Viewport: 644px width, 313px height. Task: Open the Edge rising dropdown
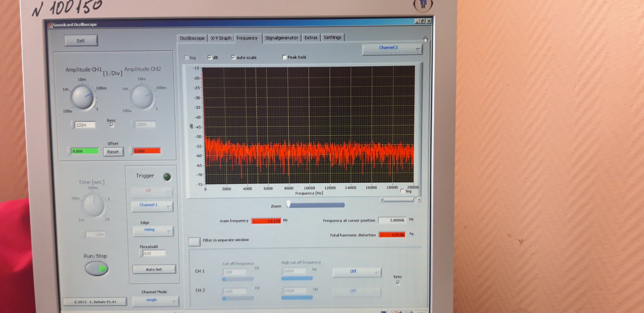(153, 231)
